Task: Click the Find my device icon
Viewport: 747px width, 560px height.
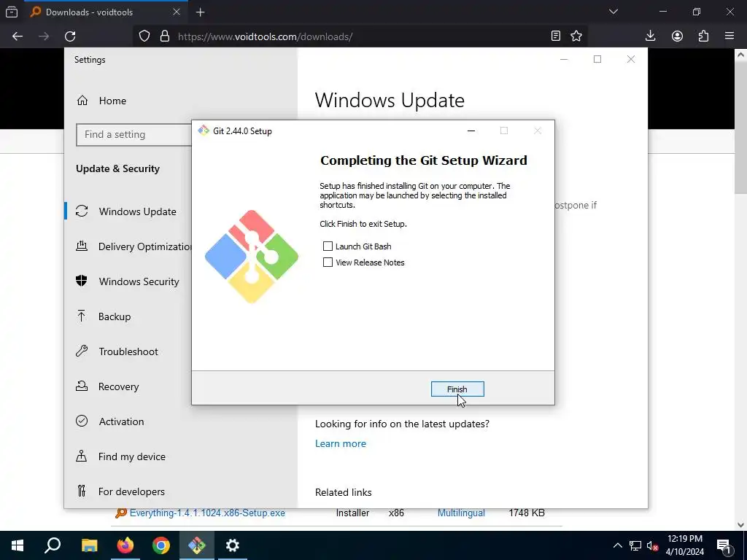Action: tap(82, 456)
